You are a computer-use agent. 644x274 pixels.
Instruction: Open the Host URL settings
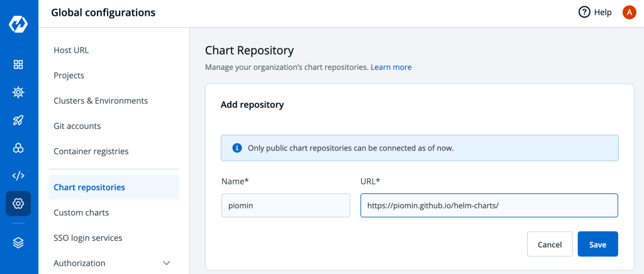coord(71,50)
